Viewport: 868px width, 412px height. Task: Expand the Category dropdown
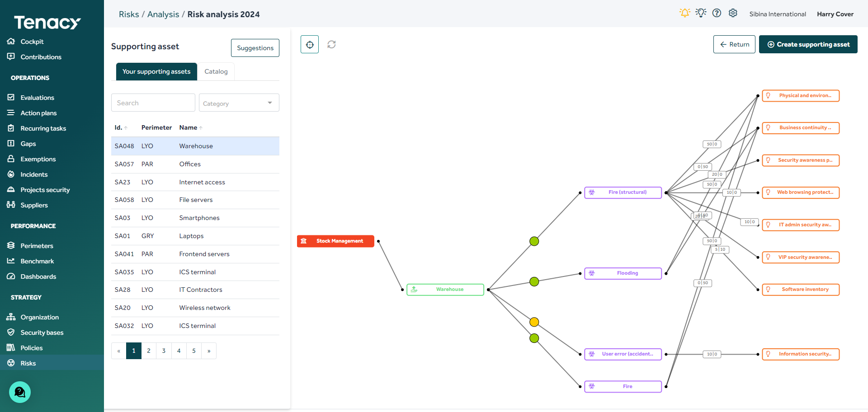click(x=239, y=103)
